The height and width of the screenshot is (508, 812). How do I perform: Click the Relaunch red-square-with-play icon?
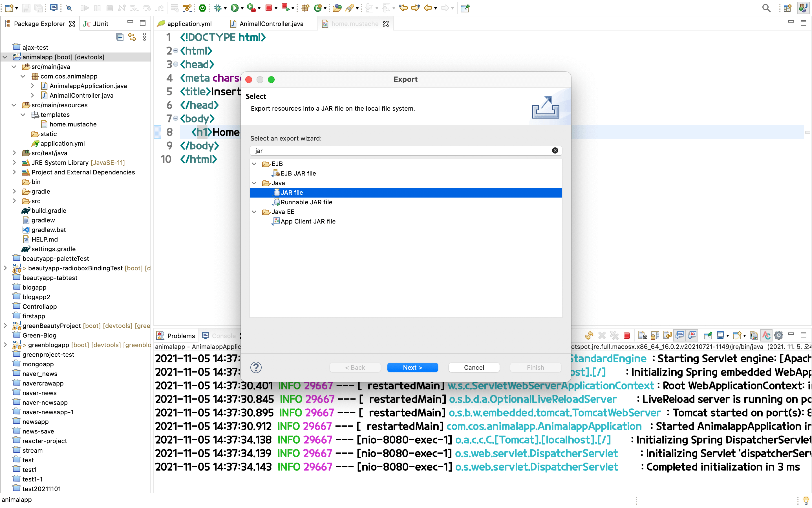tap(286, 8)
